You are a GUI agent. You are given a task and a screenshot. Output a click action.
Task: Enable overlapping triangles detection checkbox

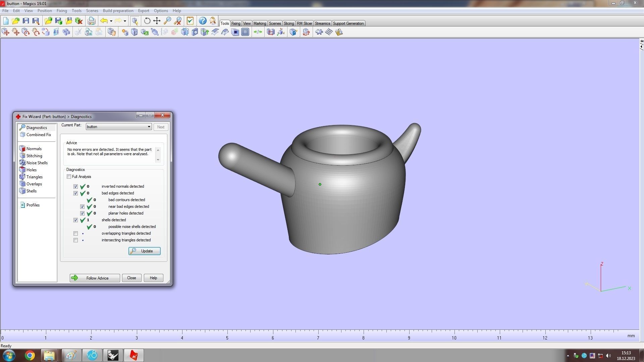(75, 234)
